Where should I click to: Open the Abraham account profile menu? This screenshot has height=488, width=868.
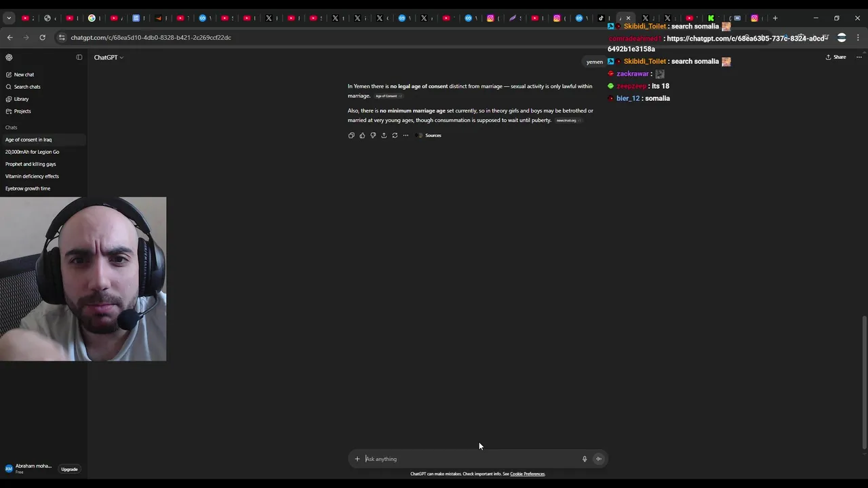(28, 468)
